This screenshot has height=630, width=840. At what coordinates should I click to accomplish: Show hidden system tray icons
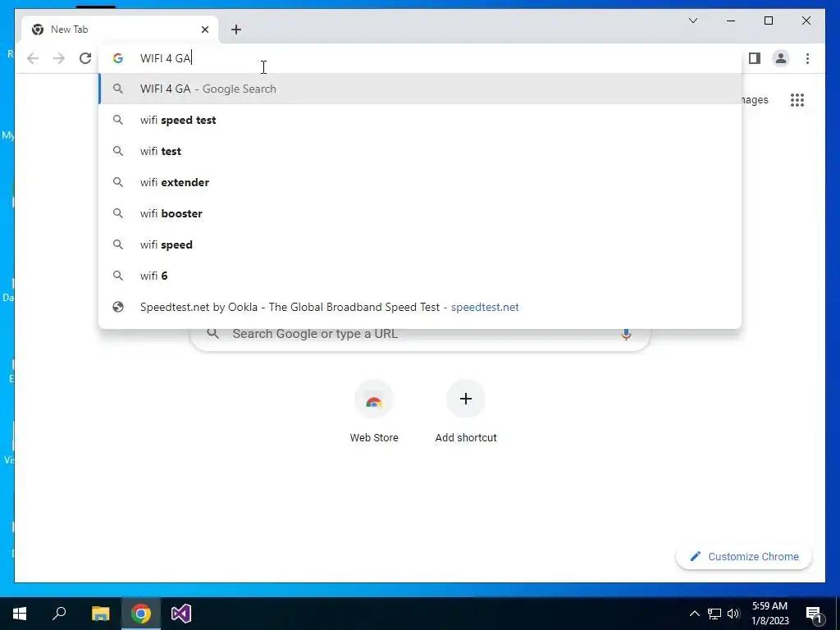[694, 614]
